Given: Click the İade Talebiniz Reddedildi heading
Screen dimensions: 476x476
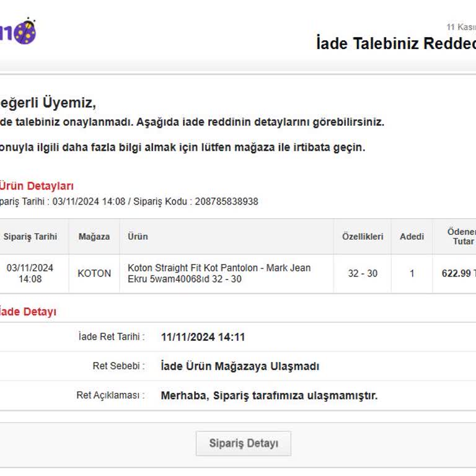Looking at the screenshot, I should click(x=396, y=43).
